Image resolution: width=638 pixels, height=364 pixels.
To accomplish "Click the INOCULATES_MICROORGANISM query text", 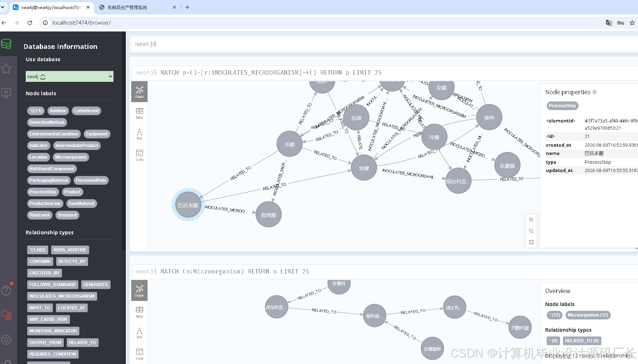I will point(271,72).
